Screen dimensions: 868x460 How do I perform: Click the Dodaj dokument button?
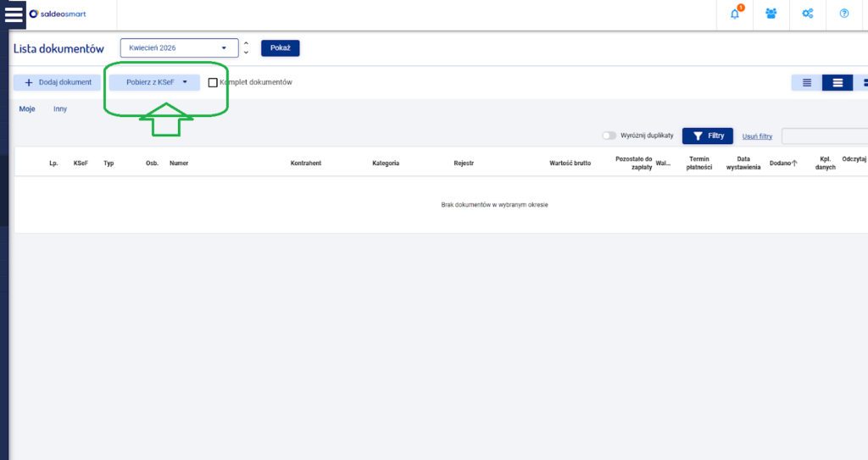click(x=58, y=82)
